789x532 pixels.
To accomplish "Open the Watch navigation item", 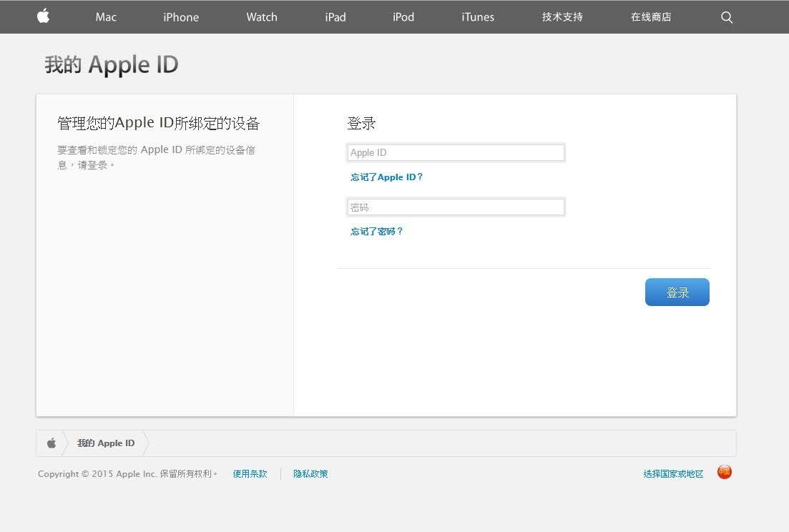I will [262, 17].
